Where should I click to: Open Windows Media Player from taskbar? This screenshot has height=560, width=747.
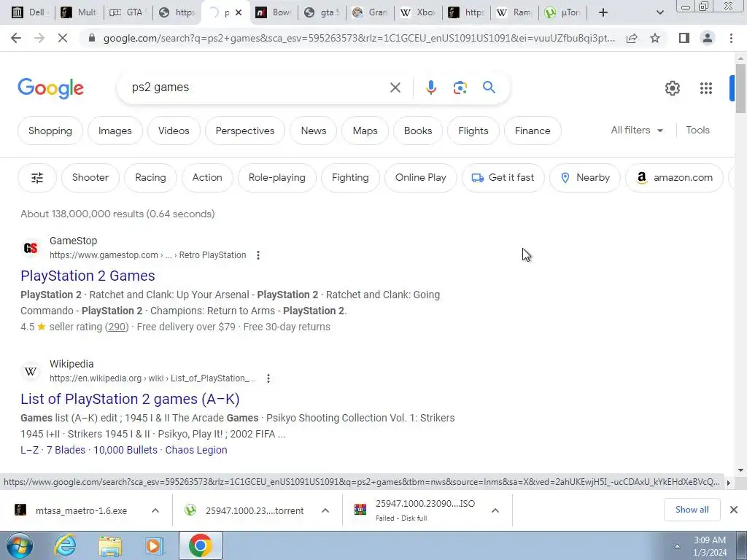pyautogui.click(x=155, y=546)
